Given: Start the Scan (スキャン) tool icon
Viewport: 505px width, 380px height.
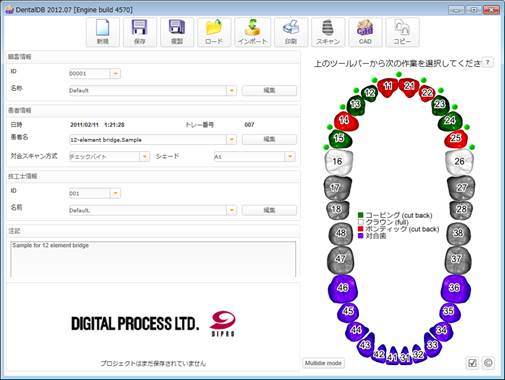Looking at the screenshot, I should tap(328, 32).
